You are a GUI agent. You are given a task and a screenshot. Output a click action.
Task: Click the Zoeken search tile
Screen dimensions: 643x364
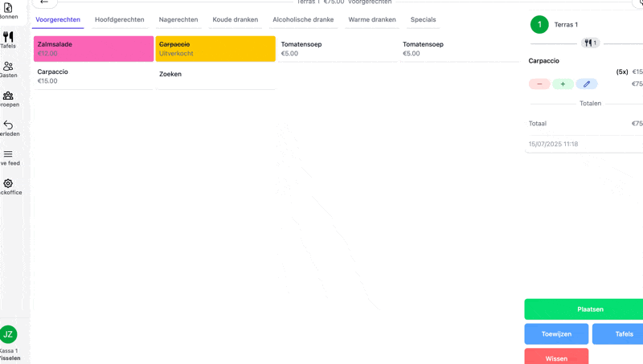coord(215,75)
